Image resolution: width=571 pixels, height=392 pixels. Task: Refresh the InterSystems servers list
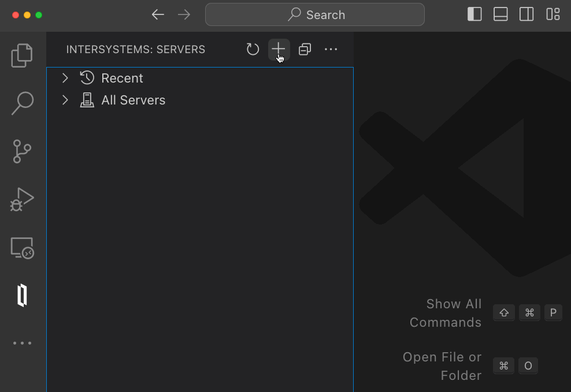tap(253, 49)
